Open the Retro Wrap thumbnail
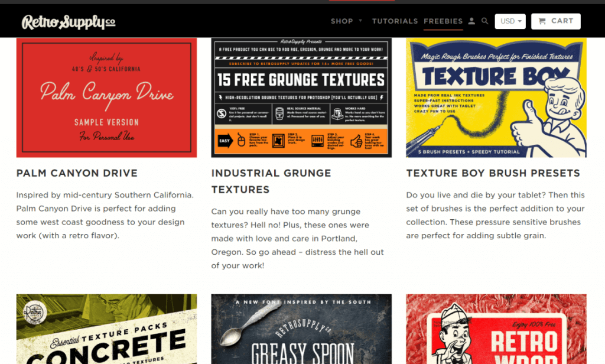This screenshot has height=364, width=605. click(496, 329)
